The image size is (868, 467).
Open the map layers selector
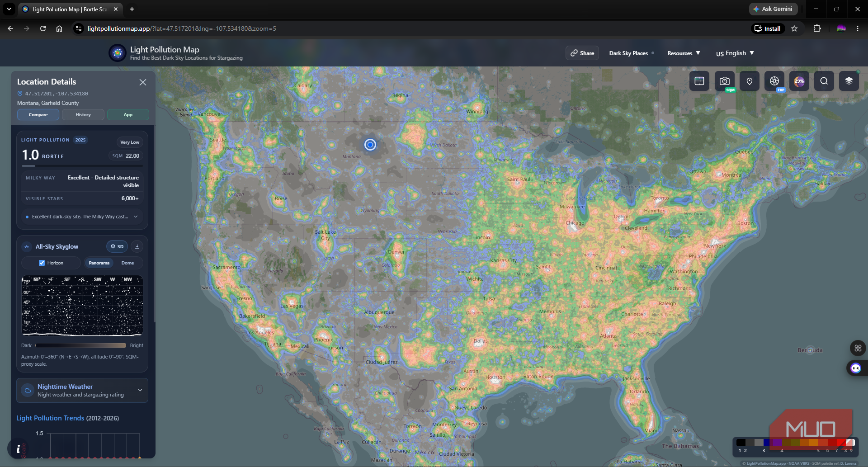tap(849, 81)
